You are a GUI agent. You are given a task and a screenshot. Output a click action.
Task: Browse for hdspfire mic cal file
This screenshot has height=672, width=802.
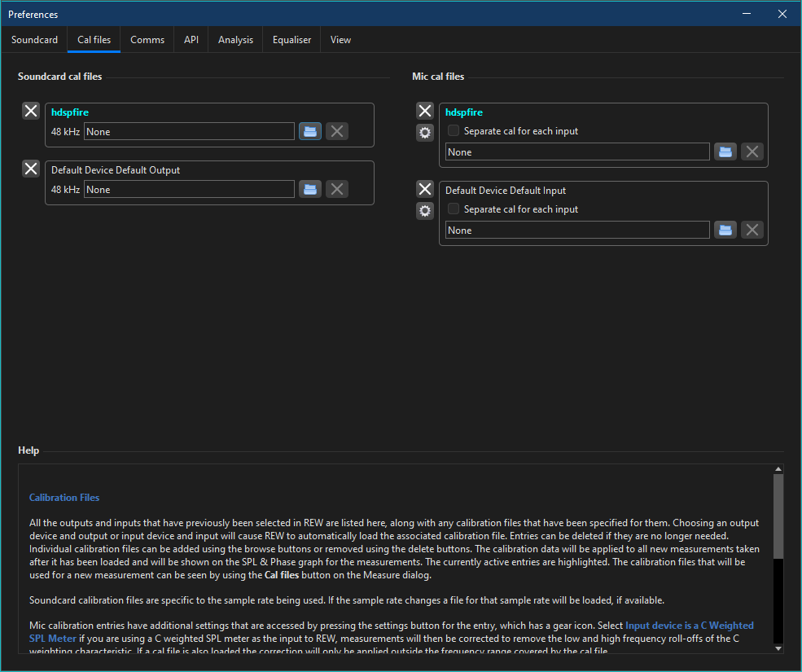tap(725, 152)
